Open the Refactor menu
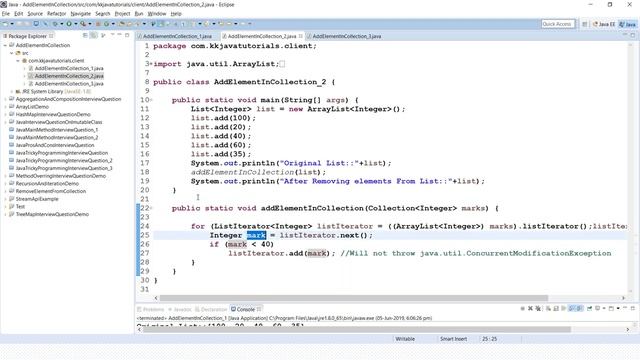Screen dimensions: 640x360 click(56, 14)
